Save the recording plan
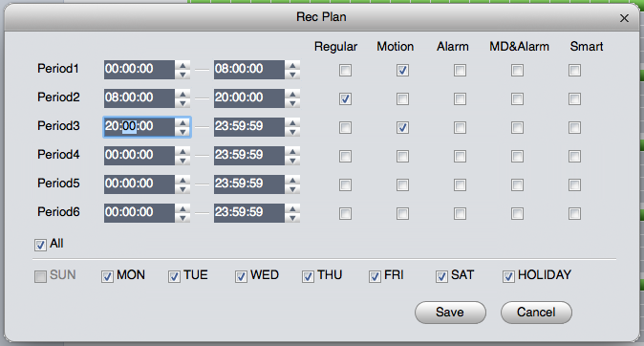The height and width of the screenshot is (346, 644). pos(450,313)
